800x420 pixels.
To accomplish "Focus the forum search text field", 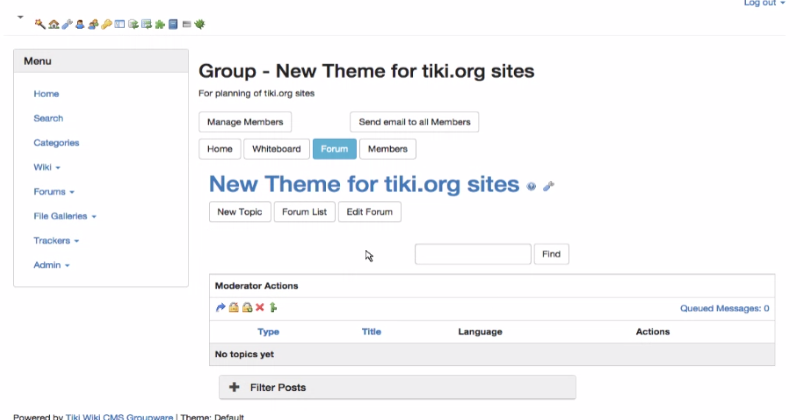I will click(x=473, y=254).
